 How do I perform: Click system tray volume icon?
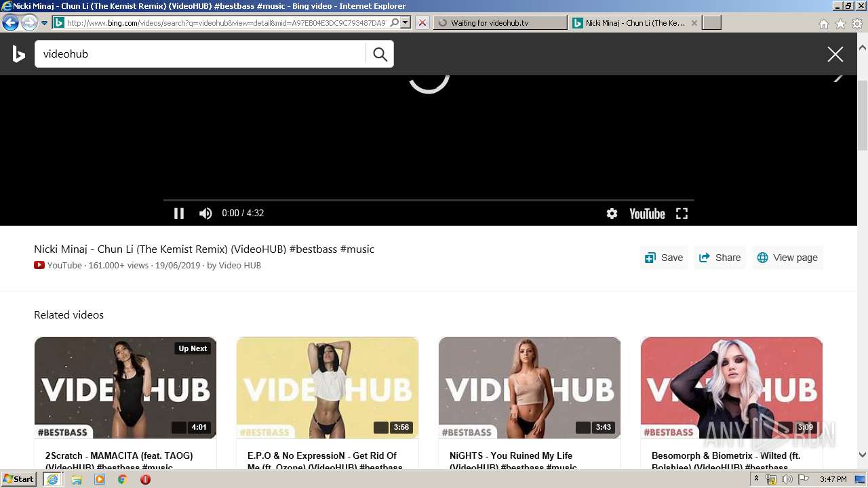click(x=787, y=479)
